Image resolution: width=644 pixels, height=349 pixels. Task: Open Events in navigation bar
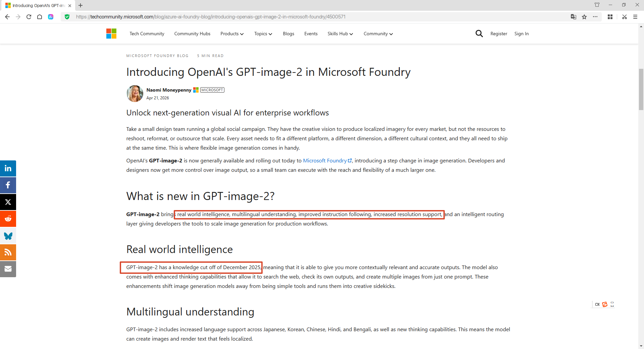(x=311, y=34)
